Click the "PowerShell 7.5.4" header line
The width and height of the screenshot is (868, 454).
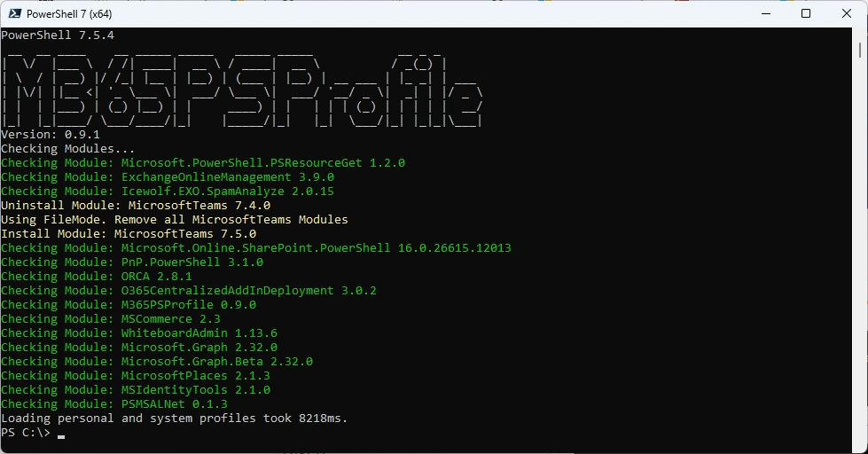point(58,35)
